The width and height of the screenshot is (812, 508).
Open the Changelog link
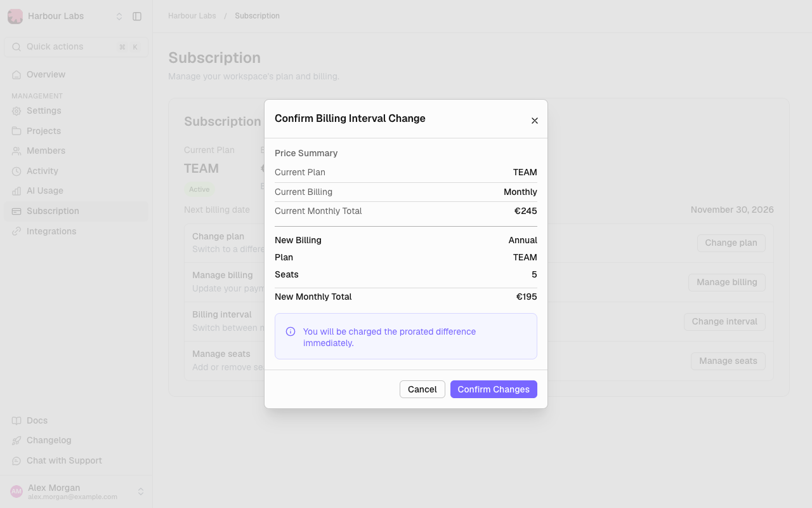76,440
